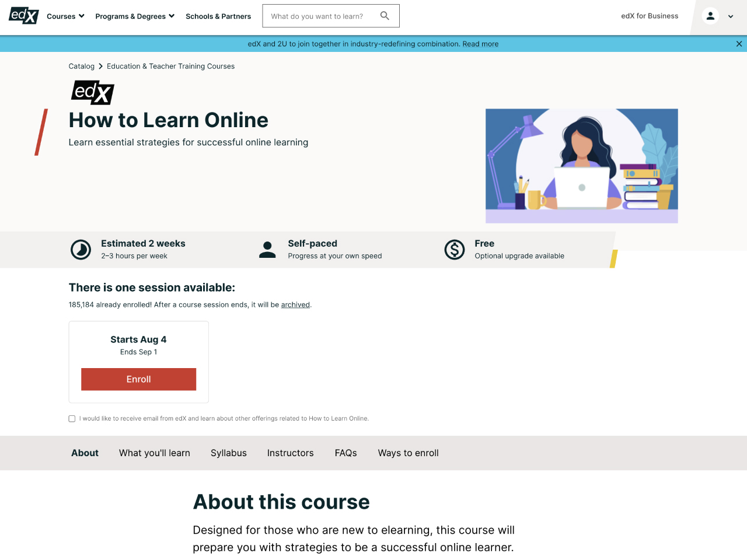747x560 pixels.
Task: Click the 'There is one session available:' heading
Action: 152,288
